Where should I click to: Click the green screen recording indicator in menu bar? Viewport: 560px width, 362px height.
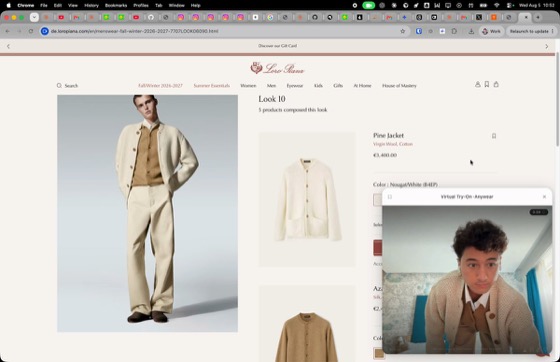(369, 5)
